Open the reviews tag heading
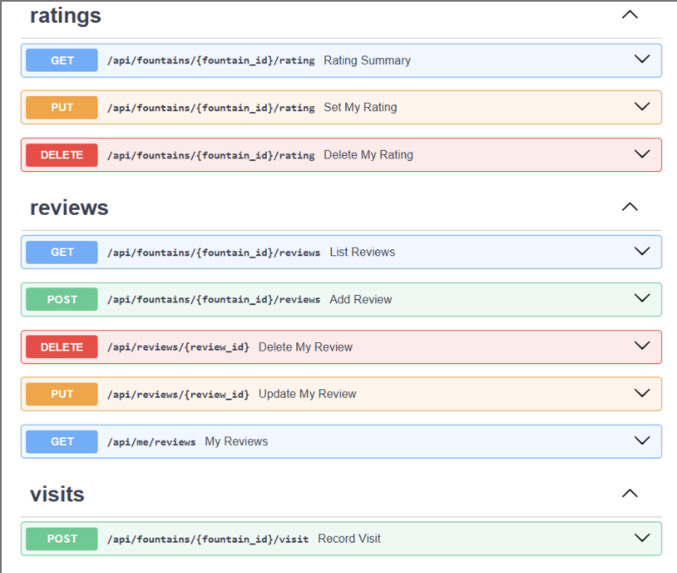 69,208
